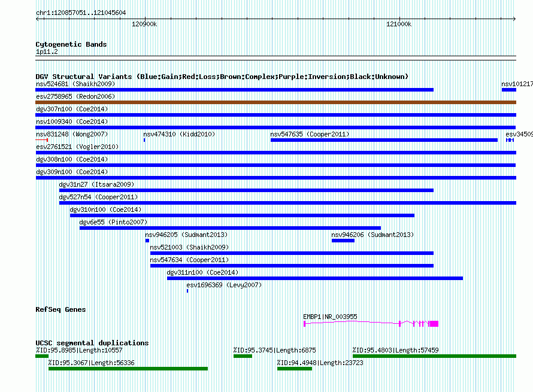Click the ruler's right arrow end
This screenshot has height=392, width=533.
514,19
